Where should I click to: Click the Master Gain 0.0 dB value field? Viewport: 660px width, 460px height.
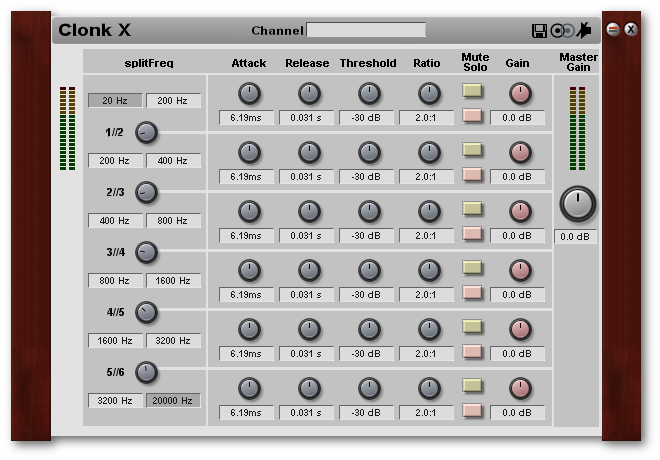click(x=577, y=237)
